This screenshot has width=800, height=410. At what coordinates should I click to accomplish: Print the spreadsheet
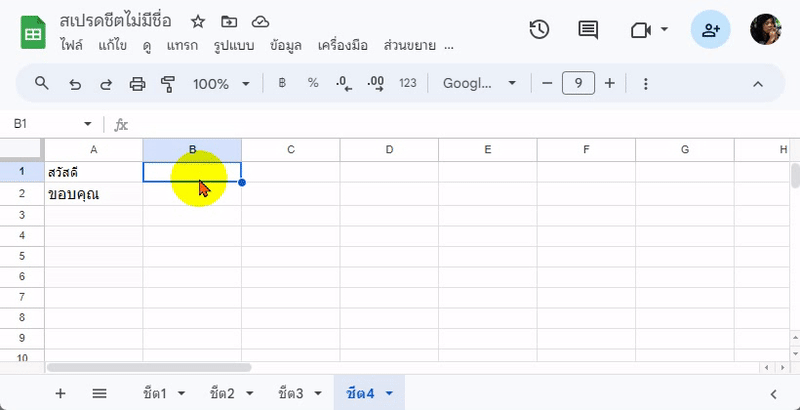[x=138, y=83]
